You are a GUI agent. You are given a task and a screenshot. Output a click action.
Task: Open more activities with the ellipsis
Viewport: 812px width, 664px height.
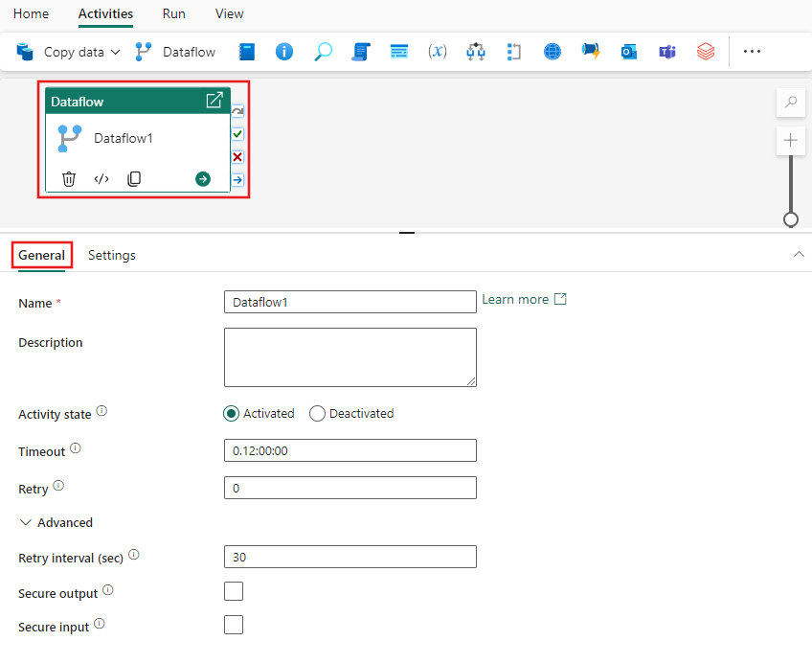[x=752, y=51]
